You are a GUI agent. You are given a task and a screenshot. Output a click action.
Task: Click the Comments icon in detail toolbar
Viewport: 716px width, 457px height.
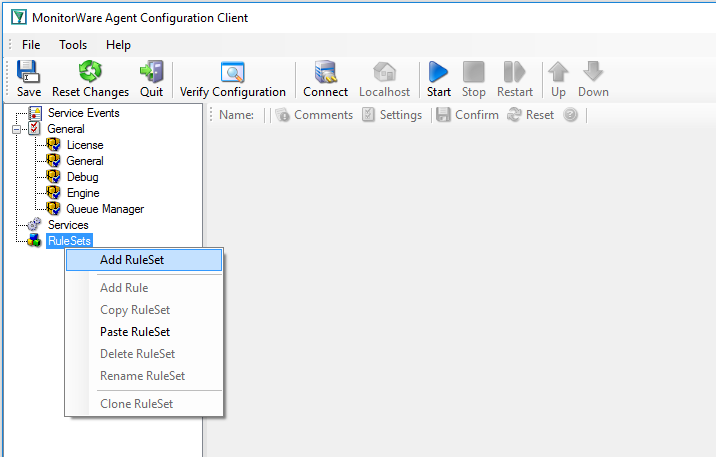click(x=283, y=115)
